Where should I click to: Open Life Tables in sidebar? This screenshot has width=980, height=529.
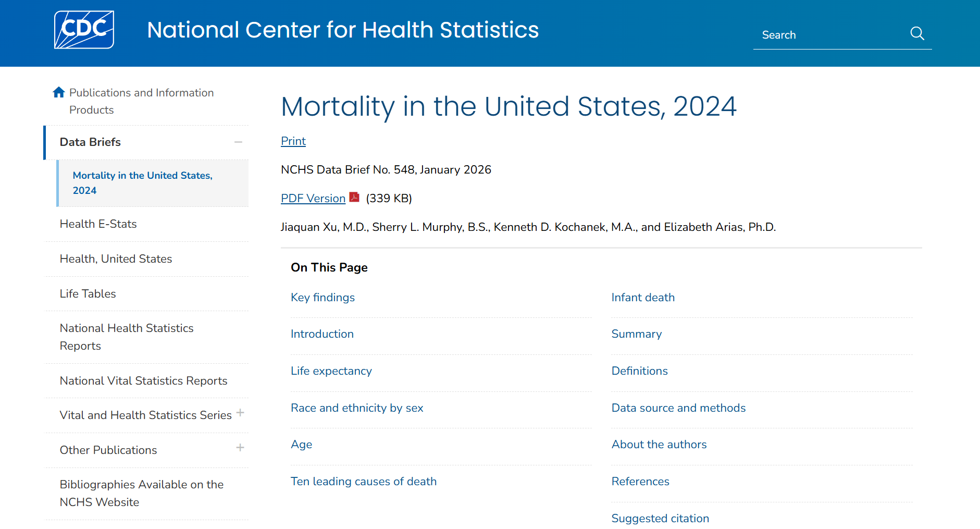(x=88, y=294)
